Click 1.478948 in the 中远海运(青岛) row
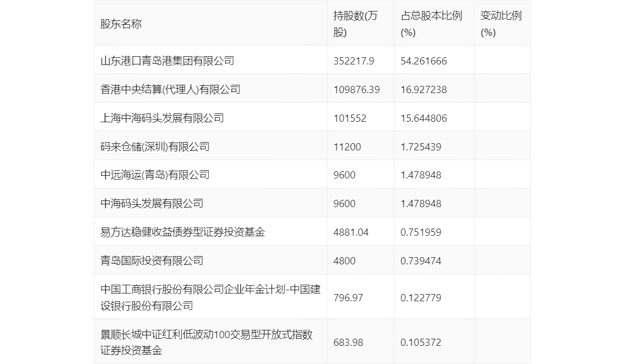This screenshot has width=625, height=364. [x=421, y=175]
